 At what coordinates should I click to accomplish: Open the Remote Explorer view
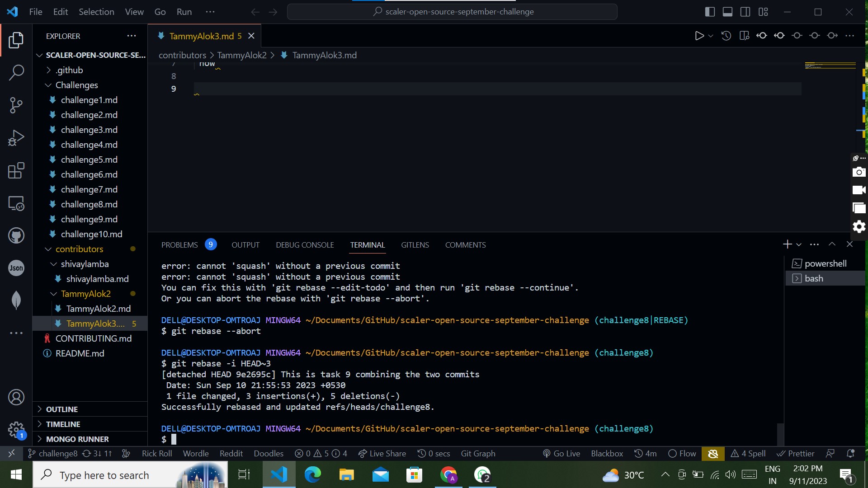tap(16, 203)
